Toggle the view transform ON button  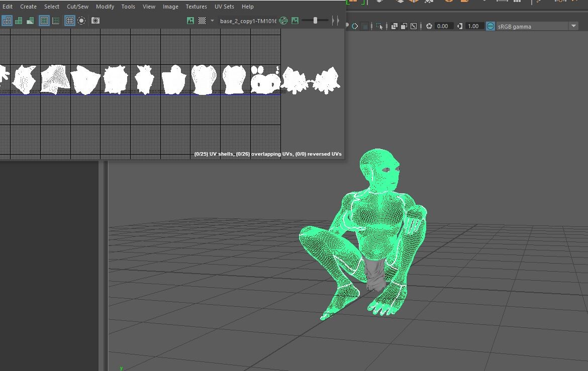tap(491, 26)
